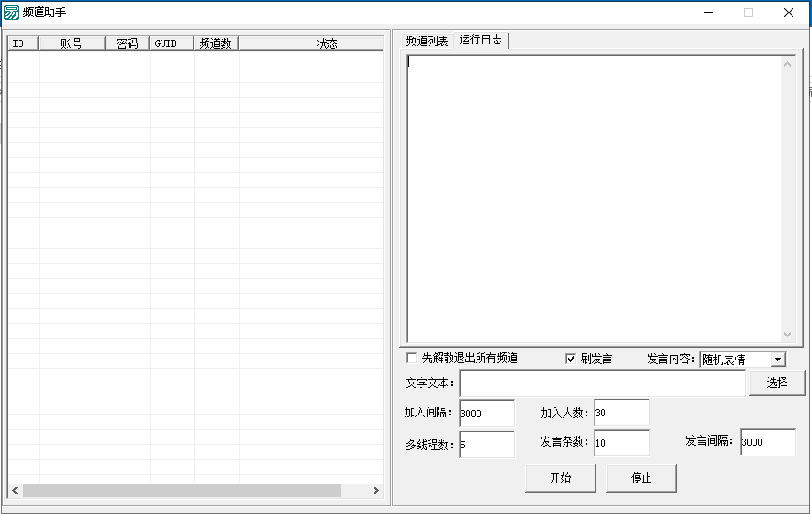Image resolution: width=812 pixels, height=514 pixels.
Task: Switch to the 频道列表 tab
Action: pyautogui.click(x=427, y=41)
